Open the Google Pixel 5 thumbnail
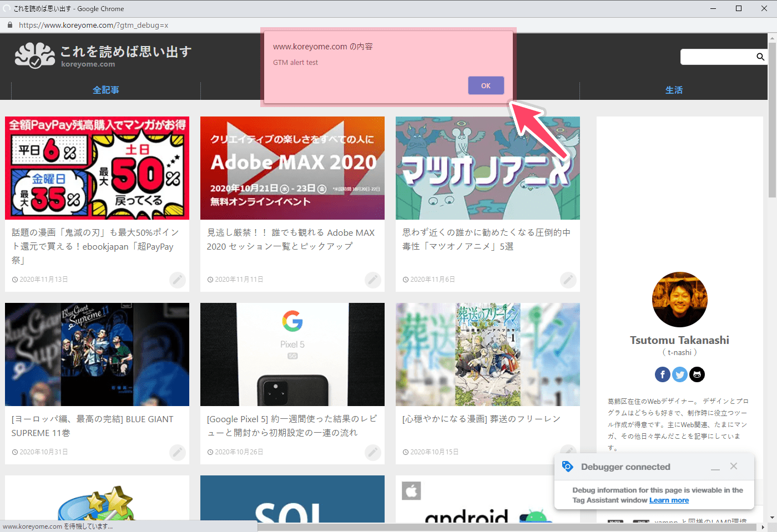Viewport: 777px width, 532px height. click(292, 354)
